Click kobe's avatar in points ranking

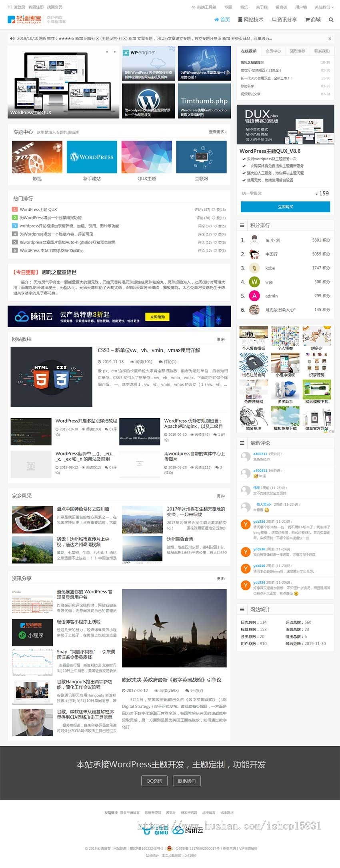click(x=254, y=268)
